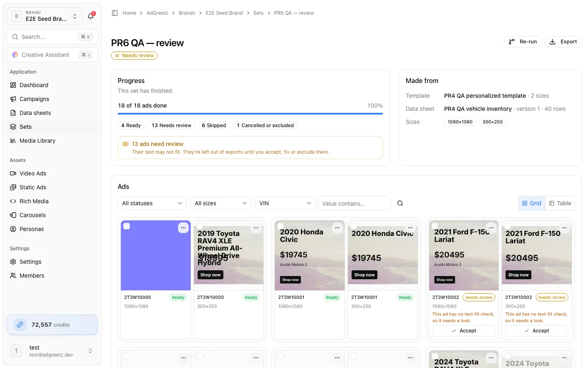The width and height of the screenshot is (588, 368).
Task: Expand the E2E Seed Brand switcher
Action: [x=45, y=16]
